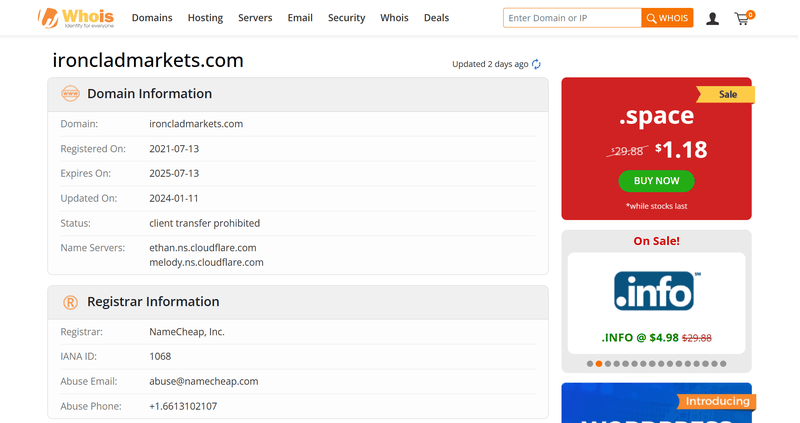Click the Sale ribbon on .space banner
Screen dimensions: 800x423
pyautogui.click(x=726, y=94)
